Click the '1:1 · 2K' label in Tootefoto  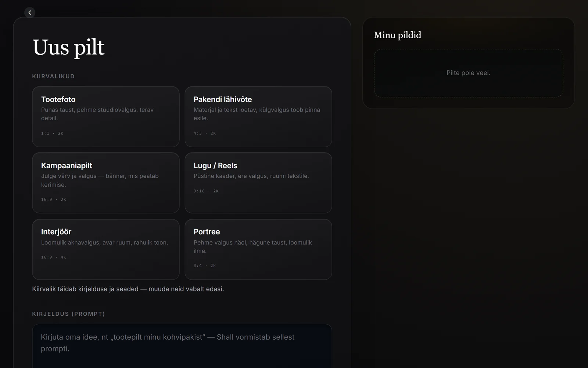pos(52,133)
